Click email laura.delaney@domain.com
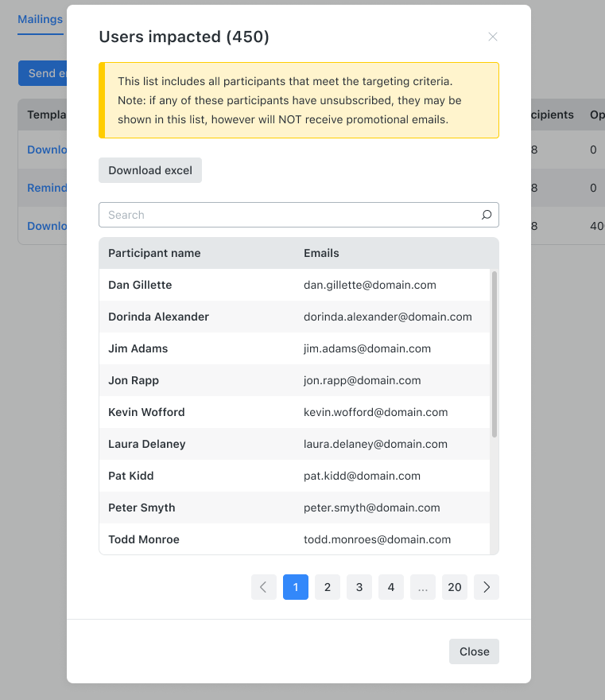 coord(376,444)
